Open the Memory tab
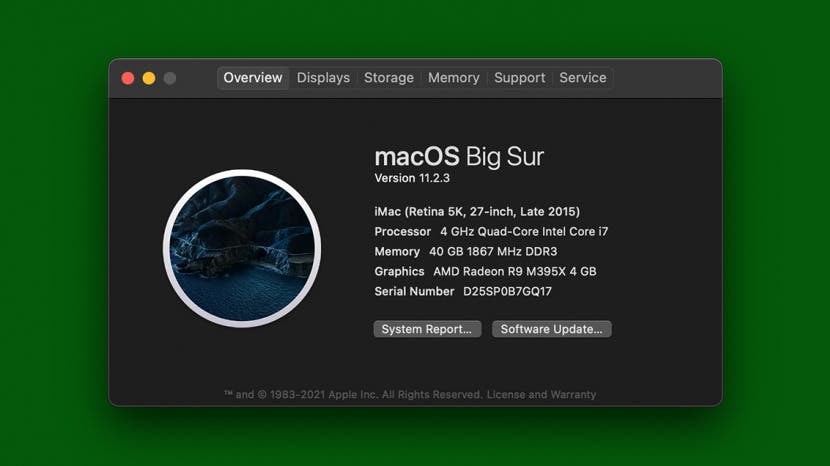Screen dimensions: 830x466 point(454,78)
